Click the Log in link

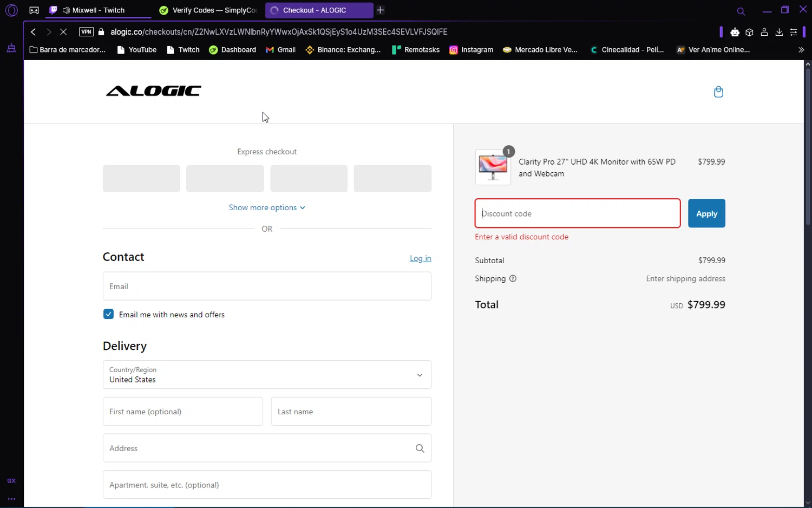[x=420, y=258]
